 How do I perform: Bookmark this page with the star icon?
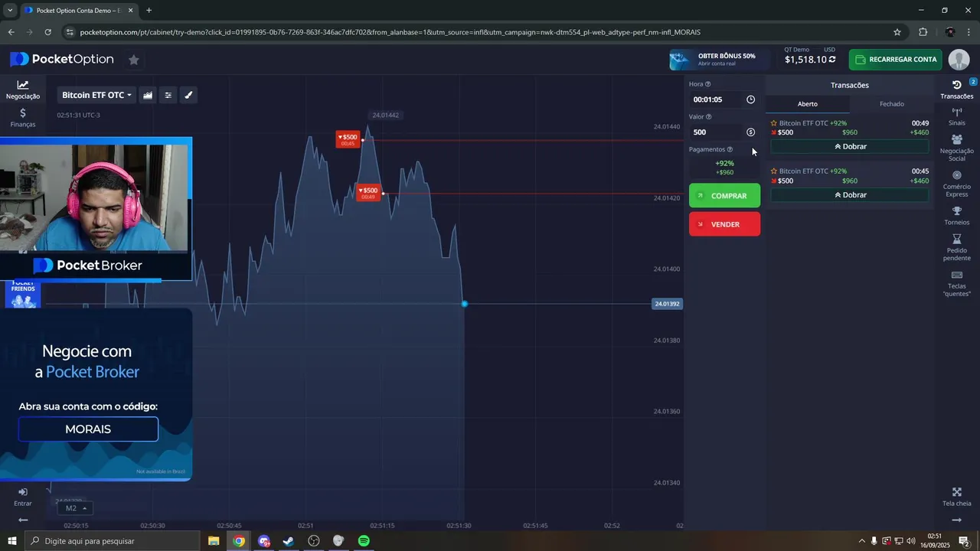[897, 32]
